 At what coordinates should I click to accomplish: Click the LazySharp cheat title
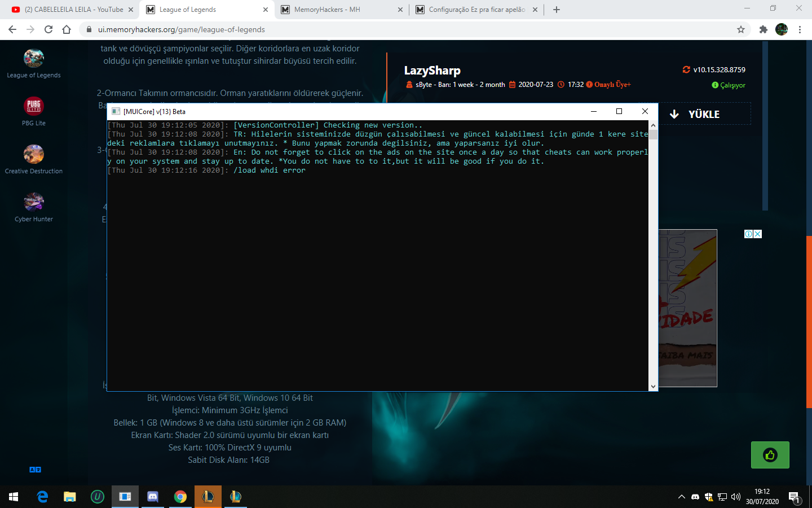click(x=433, y=71)
